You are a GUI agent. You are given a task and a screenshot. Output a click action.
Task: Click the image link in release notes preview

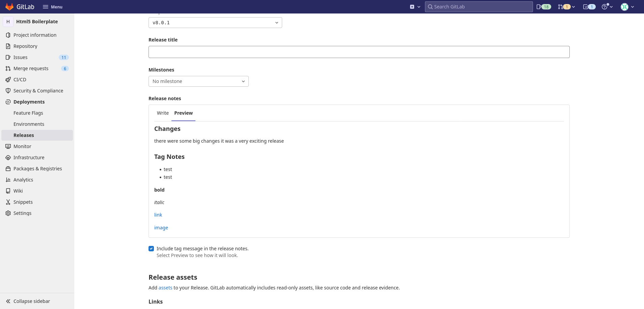coord(161,227)
